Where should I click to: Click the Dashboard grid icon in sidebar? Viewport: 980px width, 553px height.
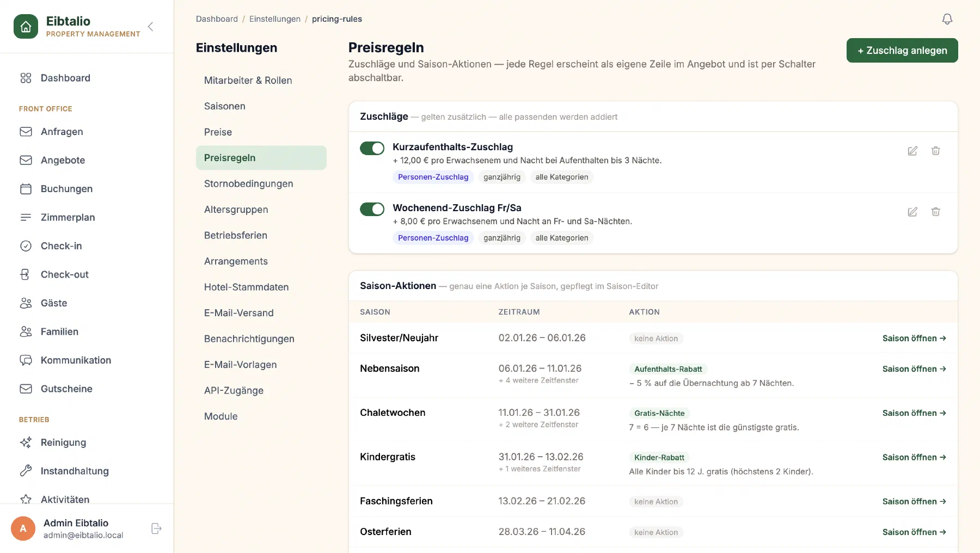coord(26,78)
